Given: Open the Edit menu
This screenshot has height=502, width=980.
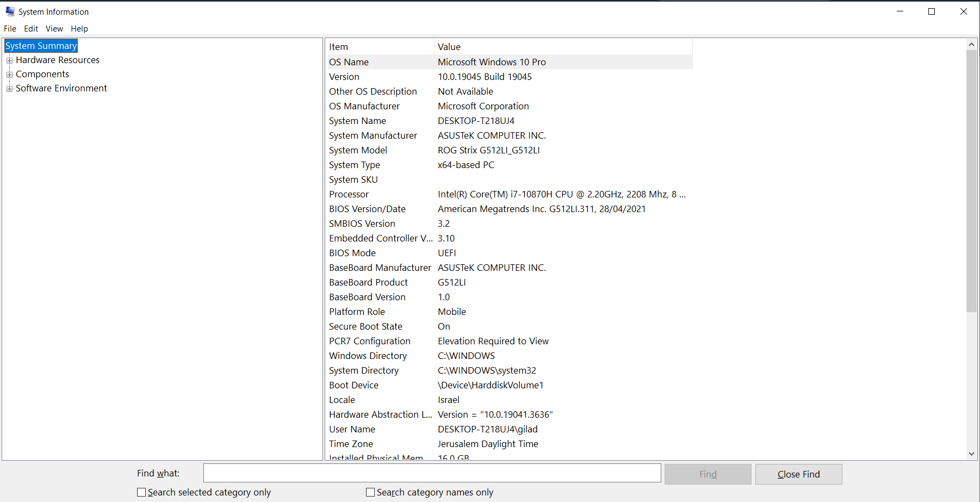Looking at the screenshot, I should [31, 29].
